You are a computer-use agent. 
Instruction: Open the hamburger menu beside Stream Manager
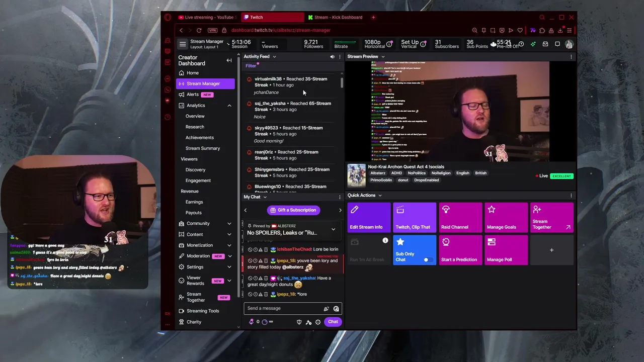click(x=183, y=44)
